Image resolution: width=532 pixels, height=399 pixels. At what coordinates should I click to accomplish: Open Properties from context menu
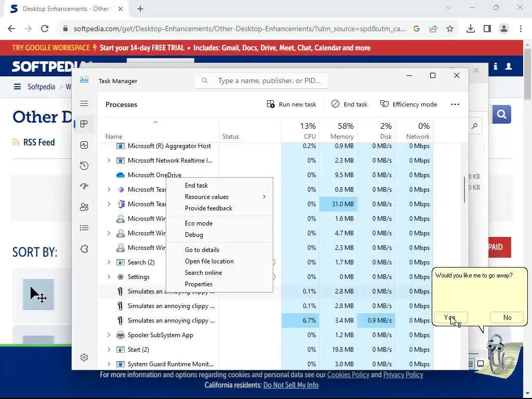[220, 284]
